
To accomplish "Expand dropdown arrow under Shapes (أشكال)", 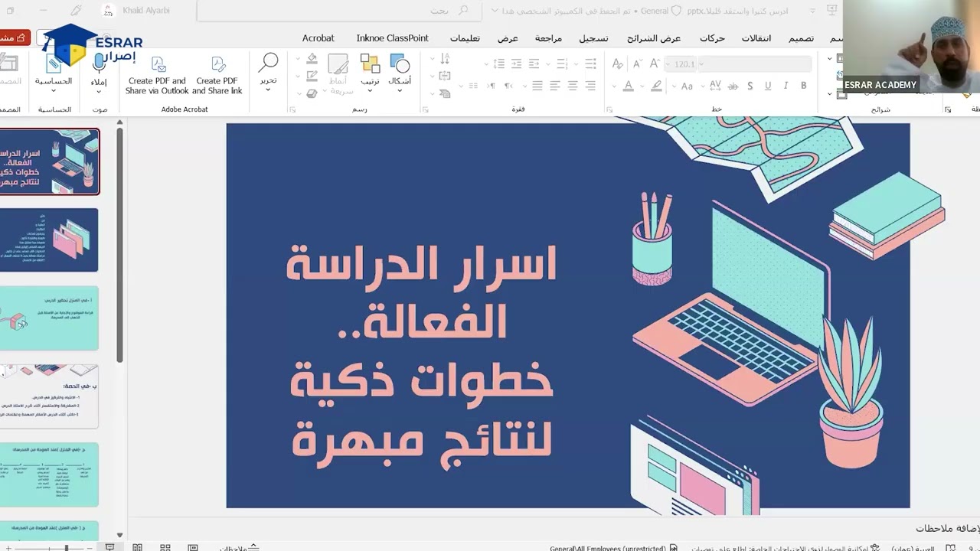I will click(x=400, y=91).
